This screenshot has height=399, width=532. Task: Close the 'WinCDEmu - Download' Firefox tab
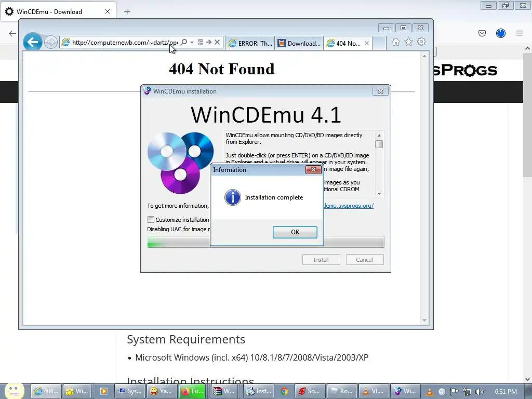[x=108, y=11]
